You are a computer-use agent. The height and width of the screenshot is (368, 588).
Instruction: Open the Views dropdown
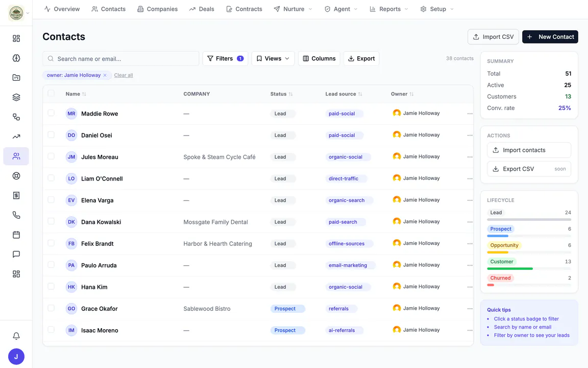click(273, 59)
